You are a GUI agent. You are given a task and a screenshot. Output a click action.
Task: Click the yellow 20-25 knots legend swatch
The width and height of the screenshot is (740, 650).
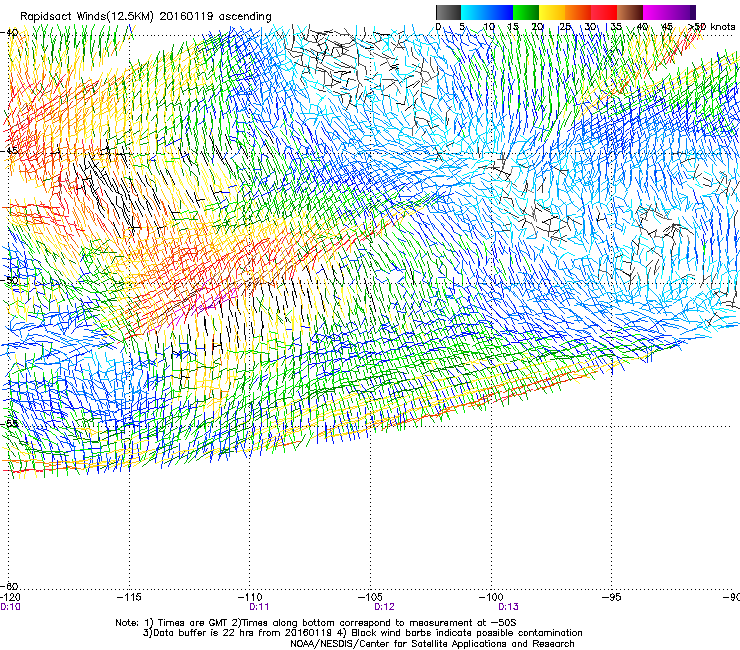552,12
